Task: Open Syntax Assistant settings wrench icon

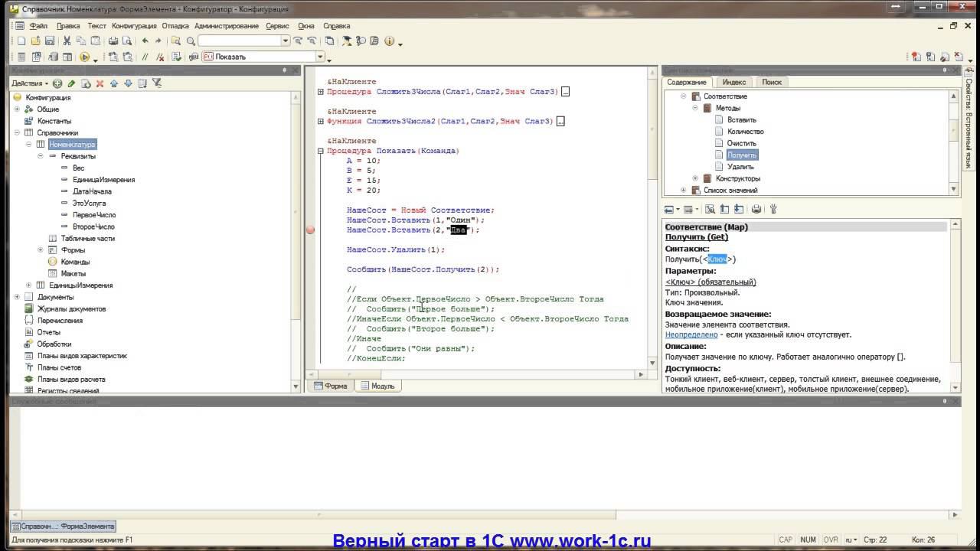Action: [x=773, y=209]
